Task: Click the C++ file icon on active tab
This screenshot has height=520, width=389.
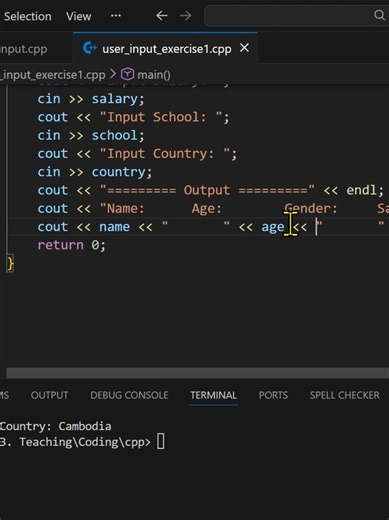Action: click(90, 48)
